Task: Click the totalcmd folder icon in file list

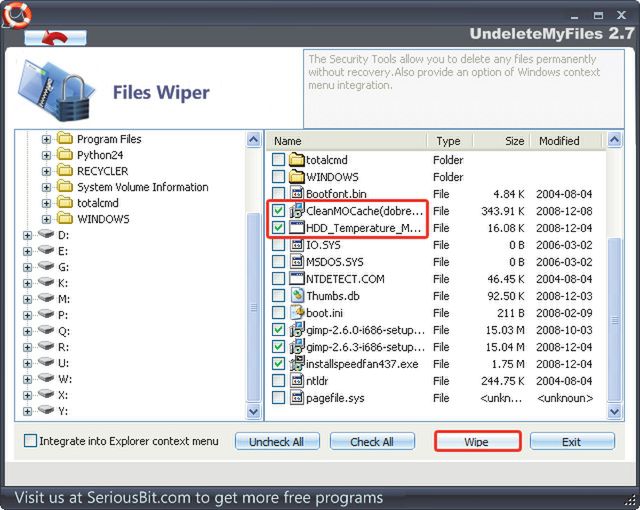Action: [x=297, y=160]
